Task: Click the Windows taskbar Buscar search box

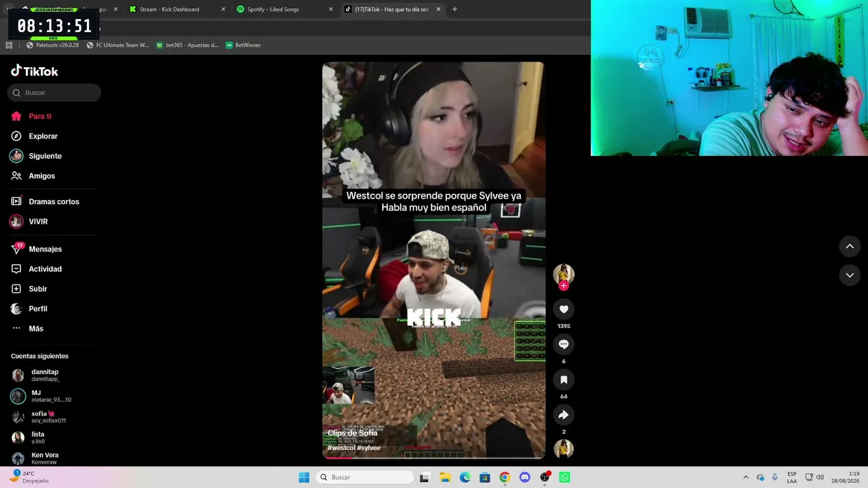Action: (365, 477)
